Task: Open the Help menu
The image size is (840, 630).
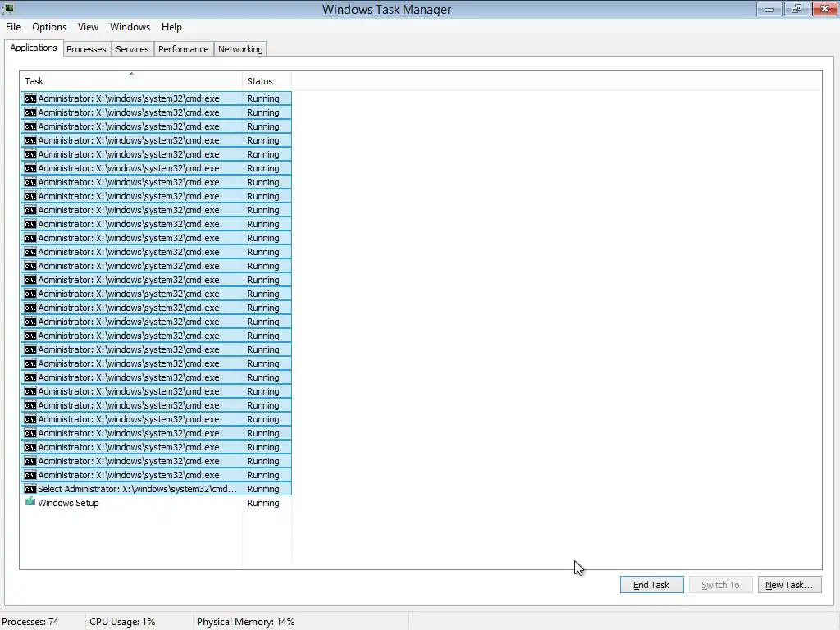Action: pyautogui.click(x=171, y=27)
